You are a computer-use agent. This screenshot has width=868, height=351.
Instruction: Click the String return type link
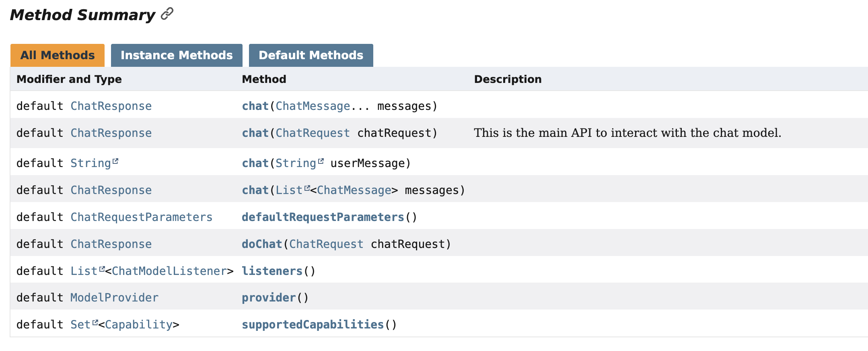pos(91,163)
